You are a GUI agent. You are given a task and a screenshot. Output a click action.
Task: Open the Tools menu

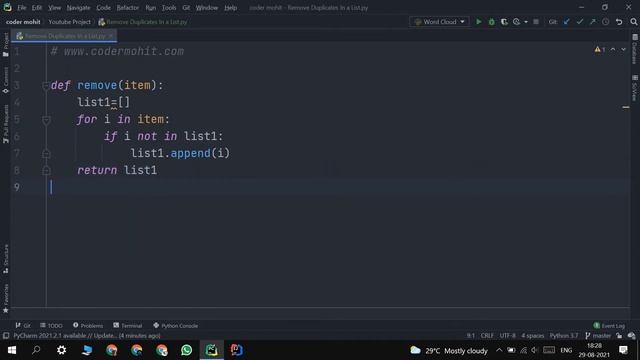(169, 7)
